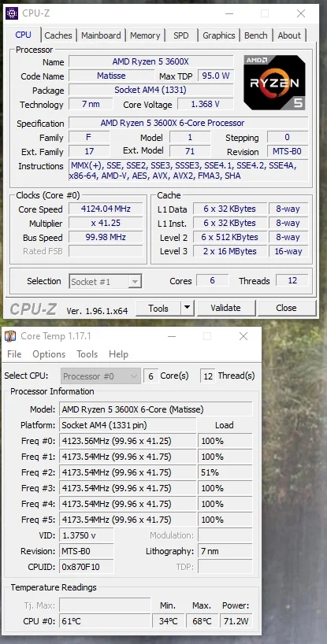Click the Lithography value 7 nm
Viewport: 327px width, 644px height.
(225, 551)
